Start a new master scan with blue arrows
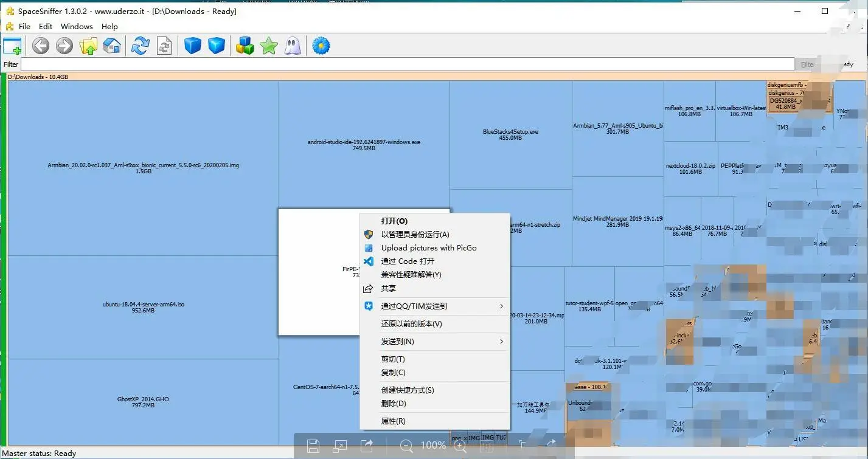The image size is (868, 459). (x=141, y=46)
